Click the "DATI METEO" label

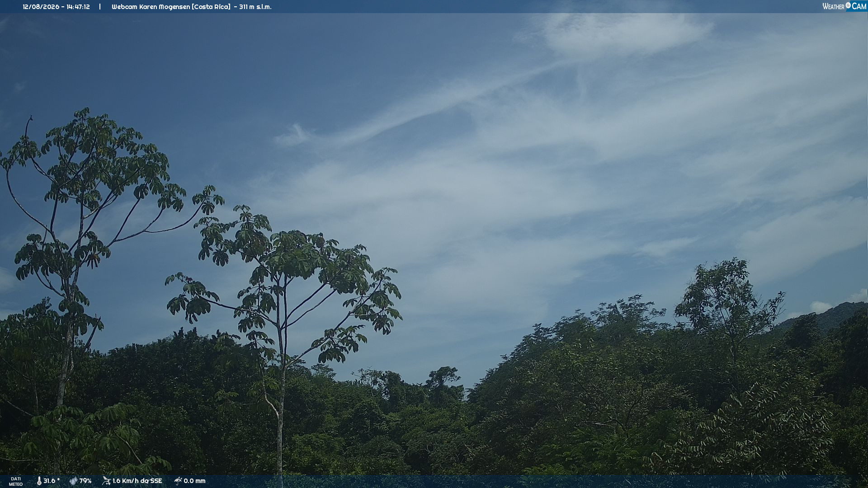(16, 481)
